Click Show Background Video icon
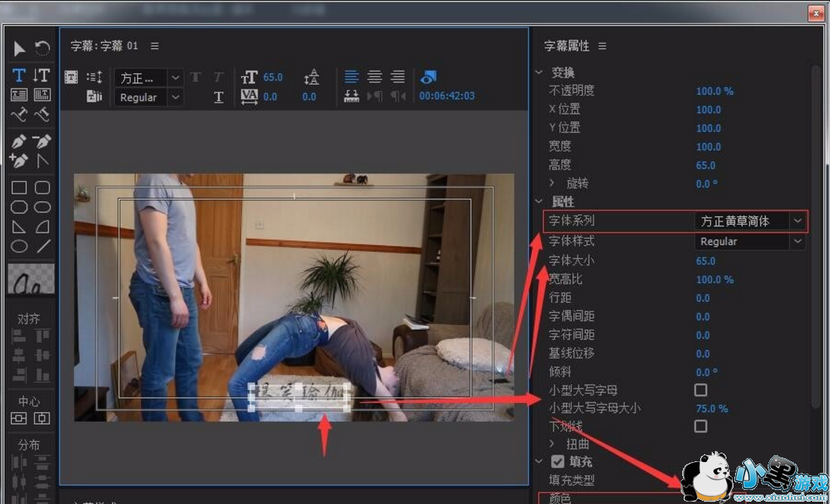The width and height of the screenshot is (830, 504). click(429, 77)
